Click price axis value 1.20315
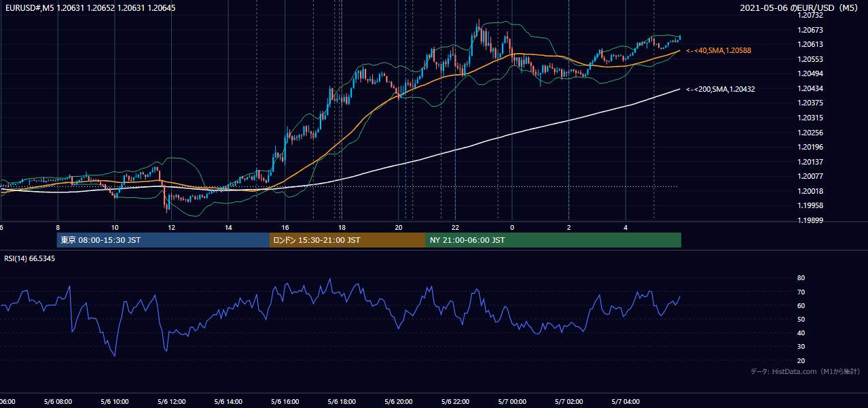868x408 pixels. (x=810, y=118)
